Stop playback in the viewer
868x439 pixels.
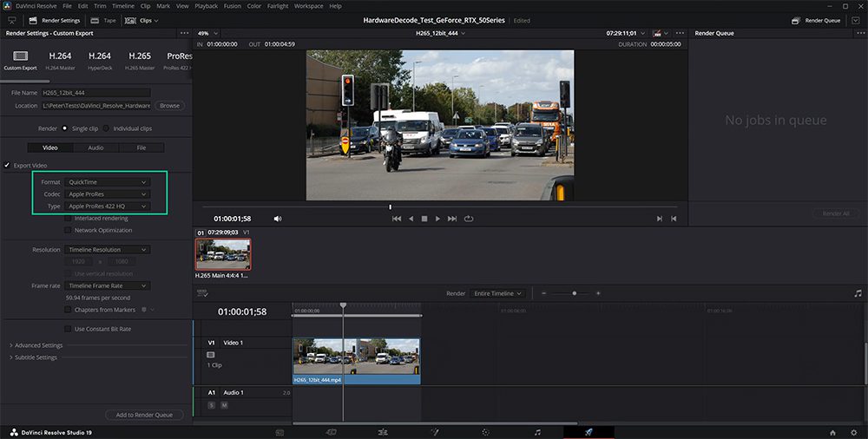coord(424,219)
